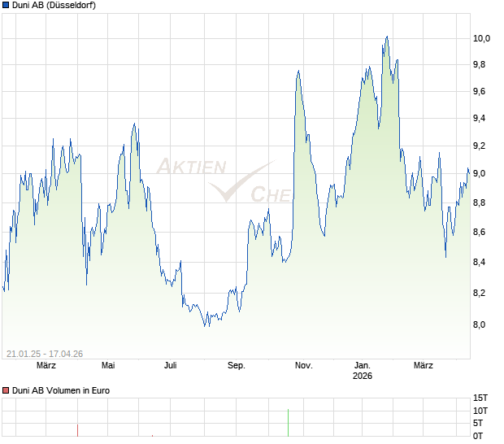Click the red volume legend square
This screenshot has height=444, width=504.
[6, 390]
